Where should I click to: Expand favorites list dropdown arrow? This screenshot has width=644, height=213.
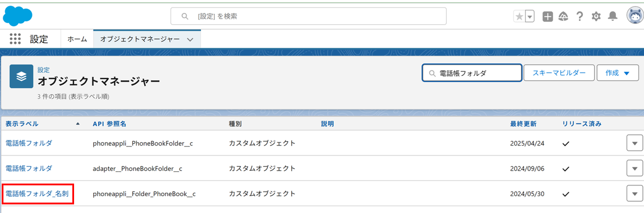[x=530, y=16]
